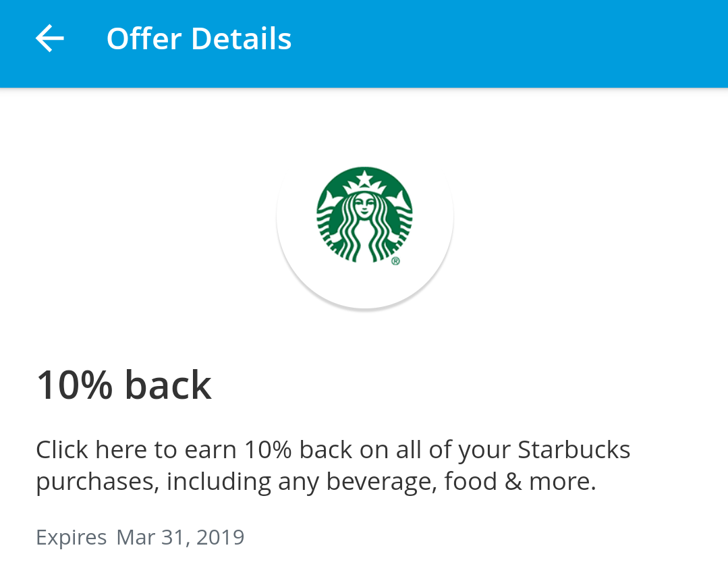Tap the Starbucks siren logo
Image resolution: width=728 pixels, height=581 pixels.
(x=364, y=215)
